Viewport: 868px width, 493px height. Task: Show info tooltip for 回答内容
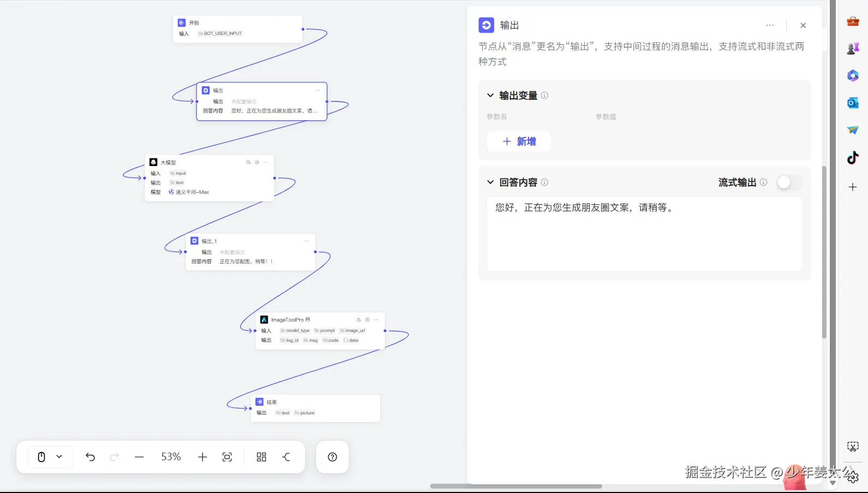pos(544,182)
